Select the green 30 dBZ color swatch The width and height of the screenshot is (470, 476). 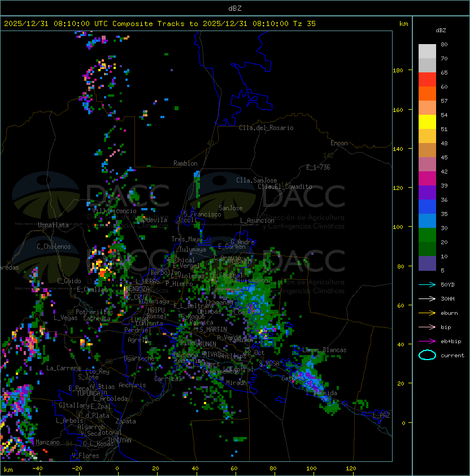point(427,235)
